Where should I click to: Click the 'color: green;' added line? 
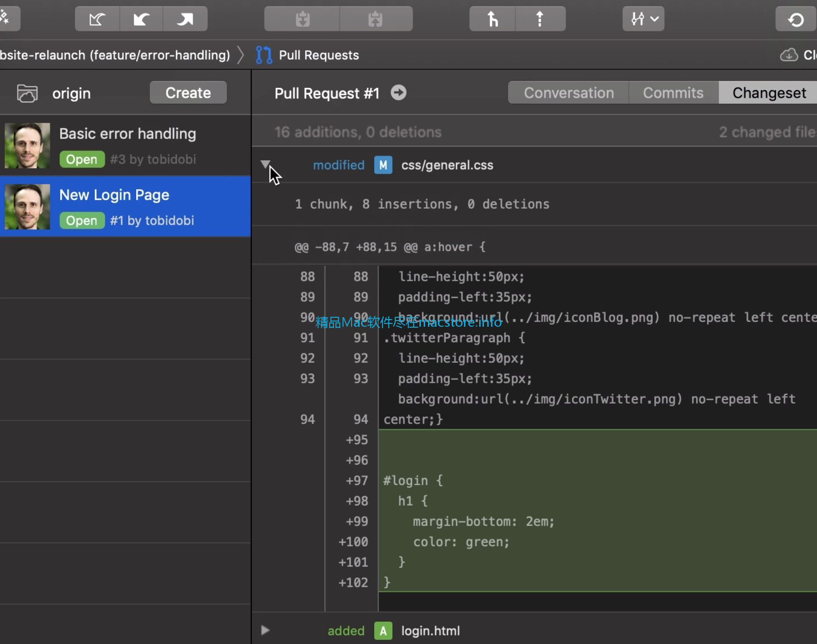click(461, 542)
